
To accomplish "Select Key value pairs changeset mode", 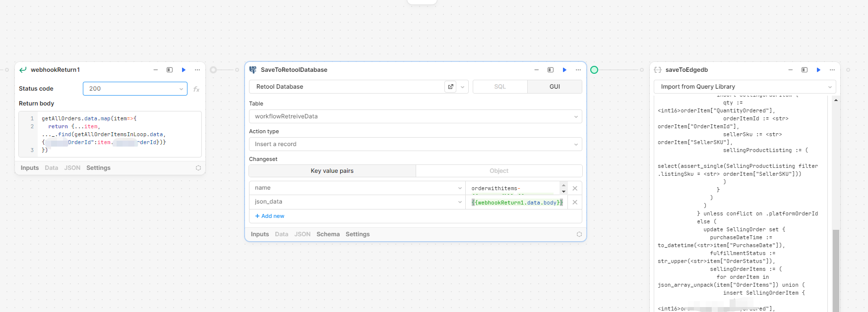I will point(332,171).
